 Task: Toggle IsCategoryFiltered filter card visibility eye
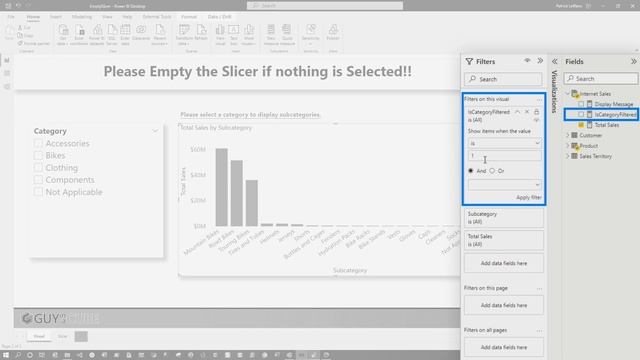pyautogui.click(x=536, y=120)
